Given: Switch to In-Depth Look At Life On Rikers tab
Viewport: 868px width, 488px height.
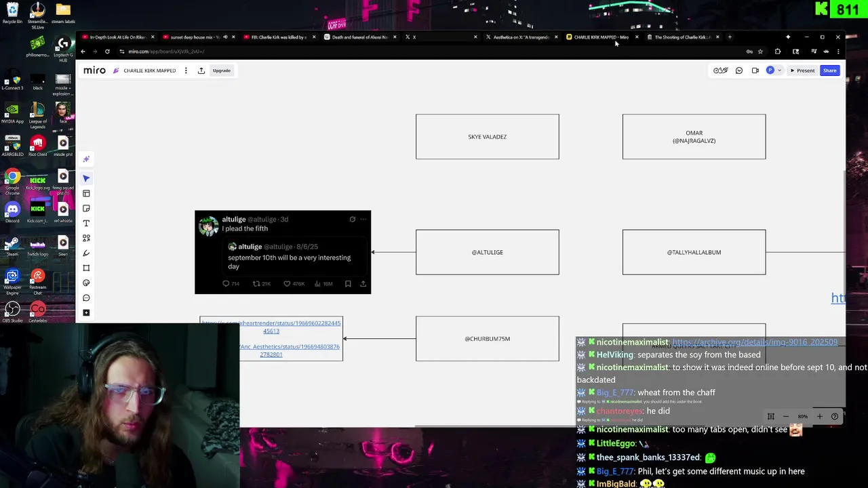Looking at the screenshot, I should click(x=117, y=37).
